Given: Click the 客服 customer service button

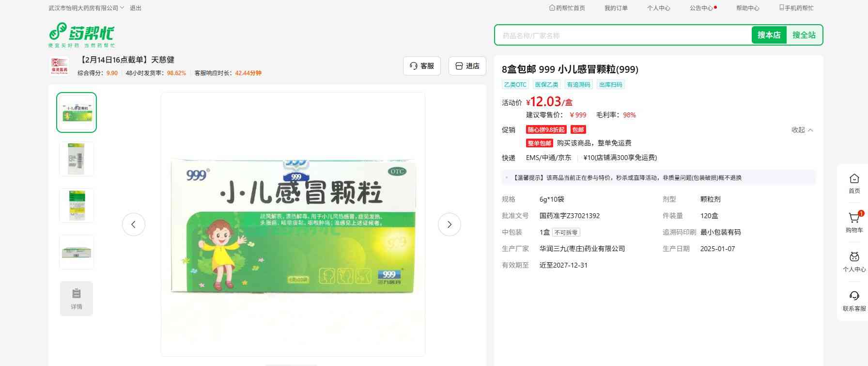Looking at the screenshot, I should 421,66.
